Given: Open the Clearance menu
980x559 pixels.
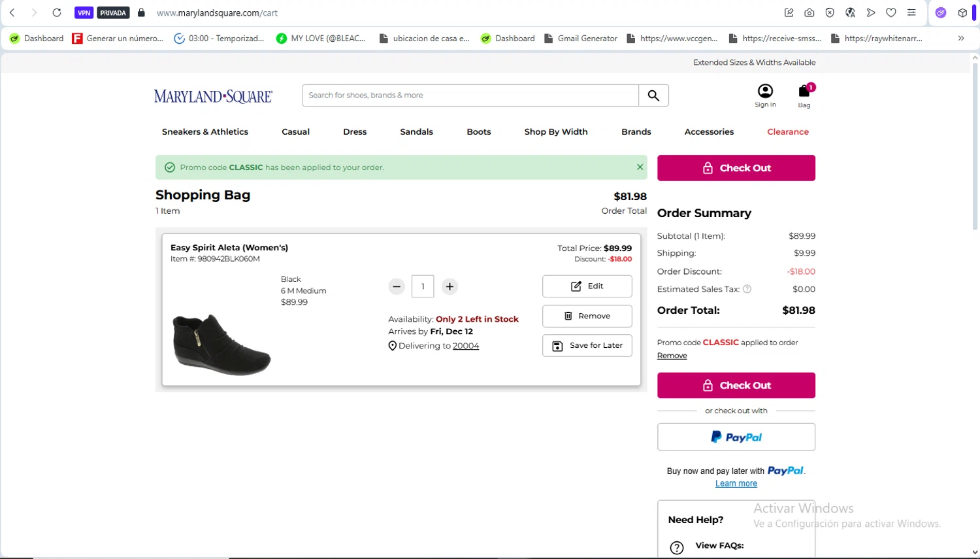Looking at the screenshot, I should point(788,131).
